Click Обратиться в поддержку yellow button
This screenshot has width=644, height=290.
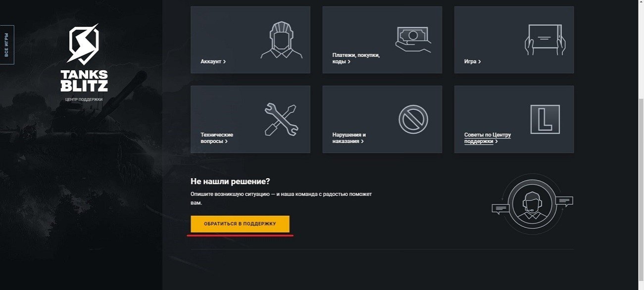(x=240, y=224)
